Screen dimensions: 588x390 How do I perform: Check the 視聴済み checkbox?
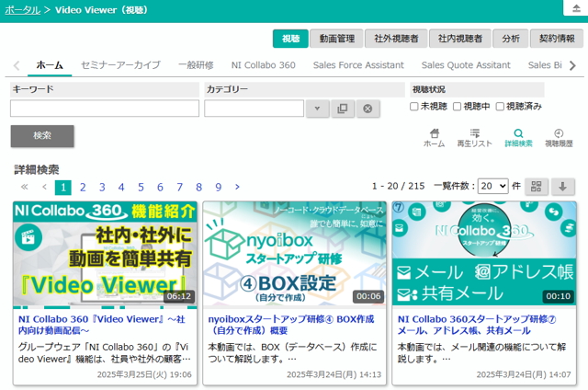click(x=500, y=107)
